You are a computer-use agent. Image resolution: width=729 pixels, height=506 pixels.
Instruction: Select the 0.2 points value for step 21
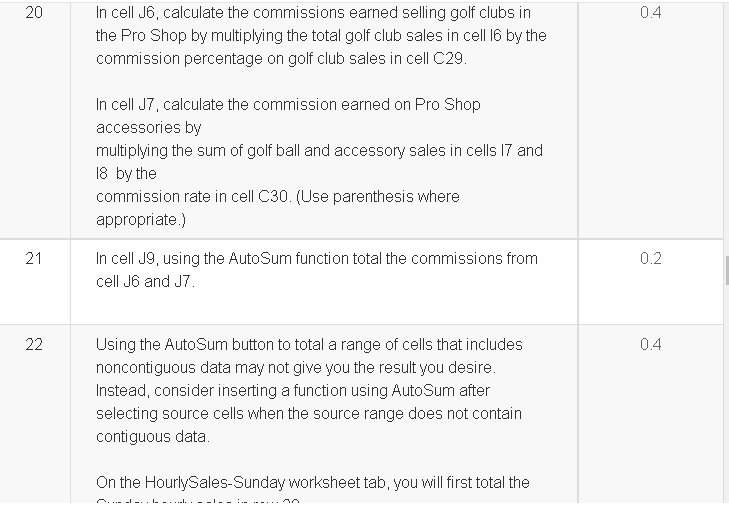(x=650, y=259)
